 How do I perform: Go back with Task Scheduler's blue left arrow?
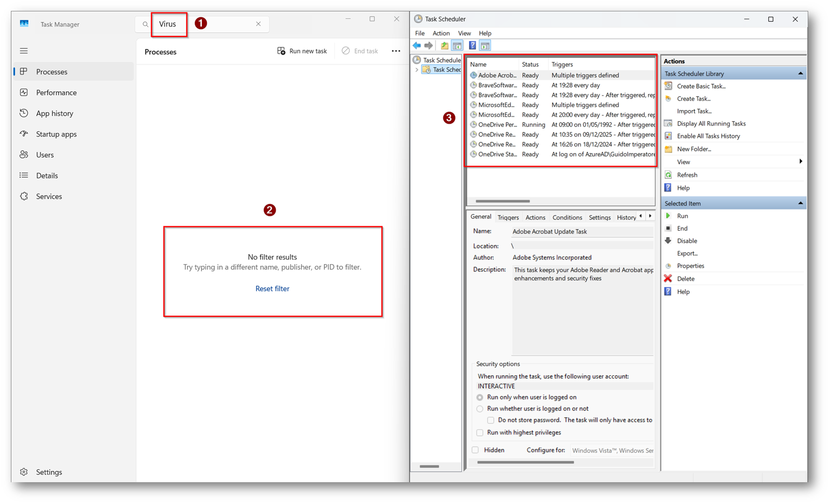tap(417, 46)
